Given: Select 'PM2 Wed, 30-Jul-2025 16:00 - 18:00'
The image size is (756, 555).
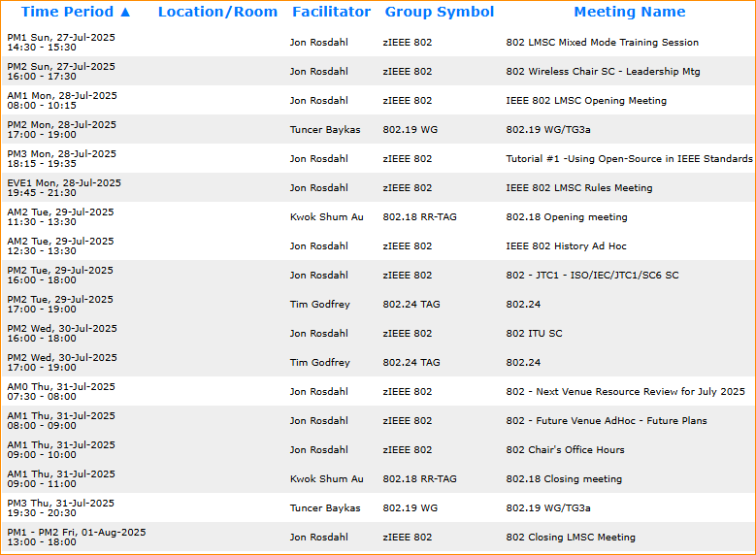Looking at the screenshot, I should click(62, 333).
